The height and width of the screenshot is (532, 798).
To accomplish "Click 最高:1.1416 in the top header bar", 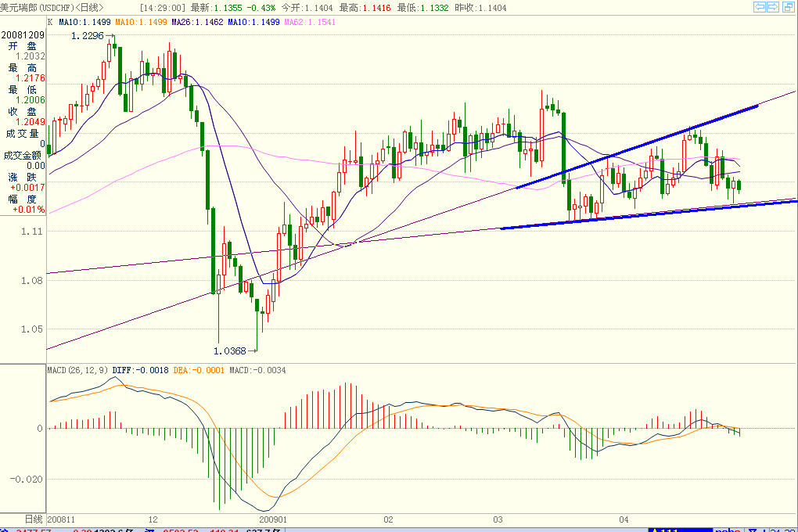I will click(x=365, y=8).
